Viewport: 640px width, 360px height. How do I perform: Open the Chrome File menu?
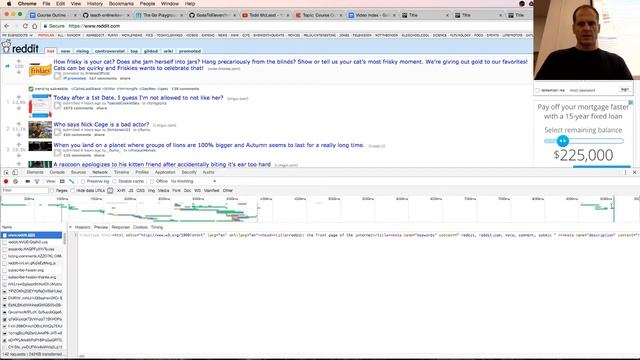[x=47, y=4]
